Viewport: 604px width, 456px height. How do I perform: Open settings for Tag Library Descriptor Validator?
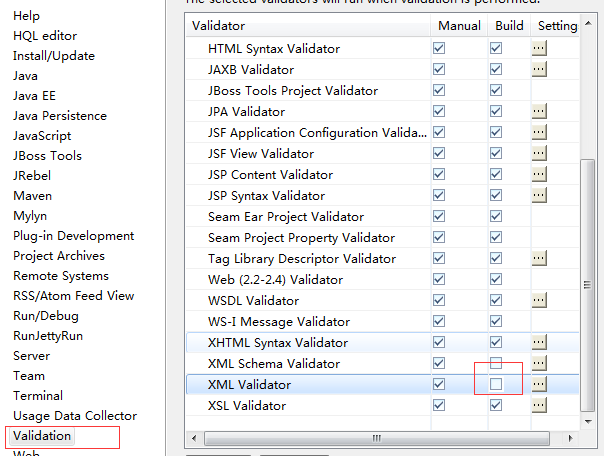click(539, 258)
